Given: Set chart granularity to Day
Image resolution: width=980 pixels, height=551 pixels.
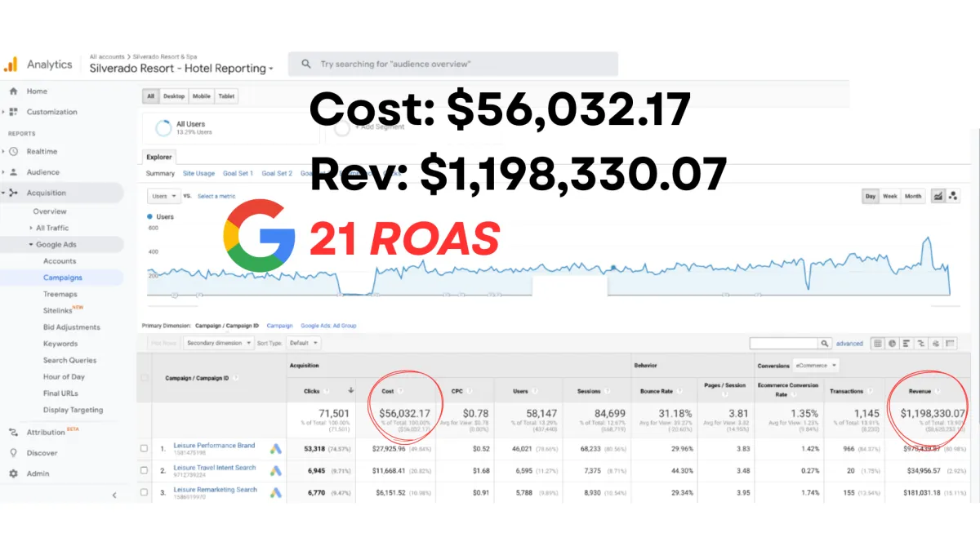Looking at the screenshot, I should coord(871,196).
